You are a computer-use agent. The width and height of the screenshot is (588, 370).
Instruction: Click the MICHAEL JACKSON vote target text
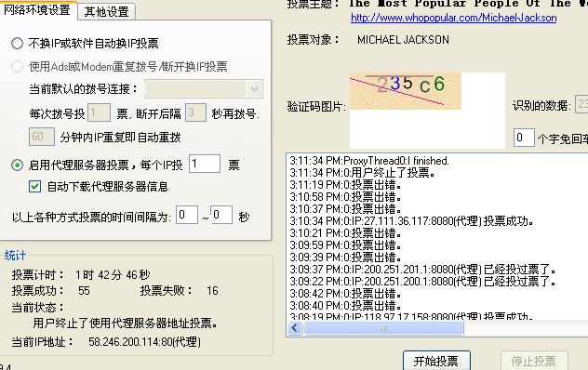pyautogui.click(x=403, y=40)
